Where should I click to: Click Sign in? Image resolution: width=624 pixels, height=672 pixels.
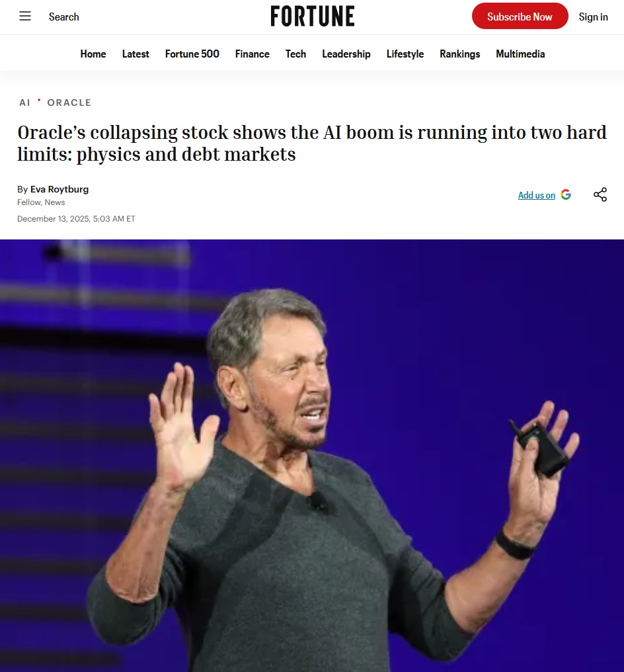[x=593, y=17]
